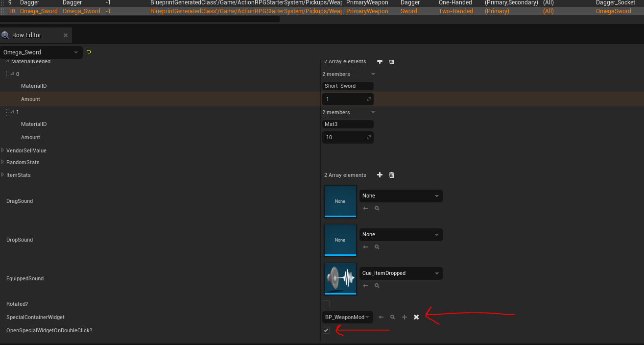The width and height of the screenshot is (644, 345).
Task: Use the selected asset for EquippedSound (arrow icon)
Action: coord(365,286)
